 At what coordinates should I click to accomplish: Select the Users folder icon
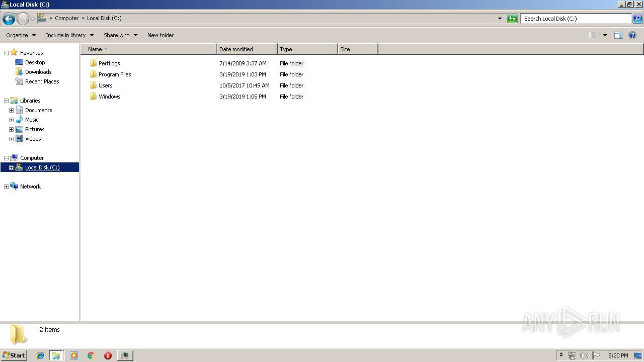(93, 85)
